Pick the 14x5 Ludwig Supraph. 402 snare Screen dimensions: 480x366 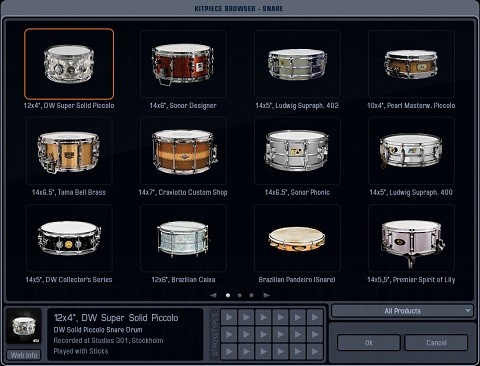[x=297, y=64]
